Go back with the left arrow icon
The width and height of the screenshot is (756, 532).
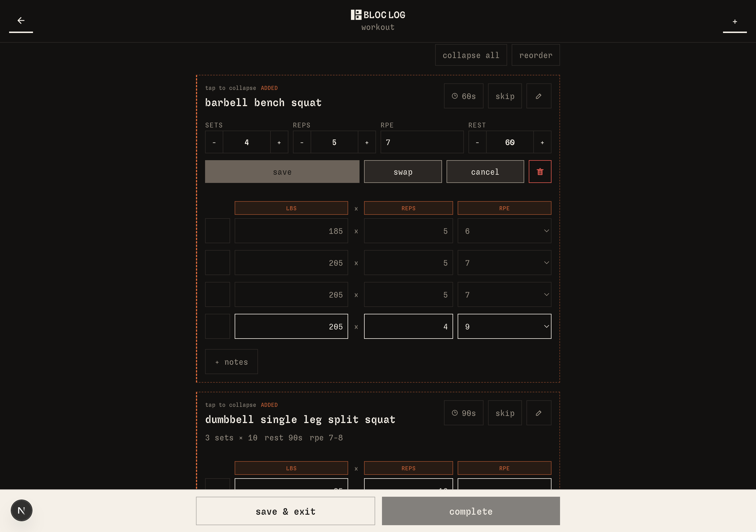pyautogui.click(x=21, y=20)
